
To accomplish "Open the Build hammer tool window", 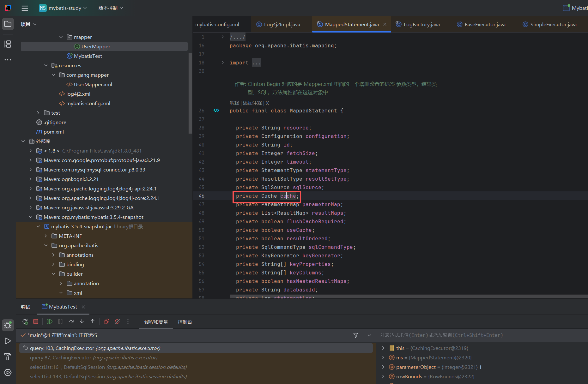I will [x=8, y=357].
